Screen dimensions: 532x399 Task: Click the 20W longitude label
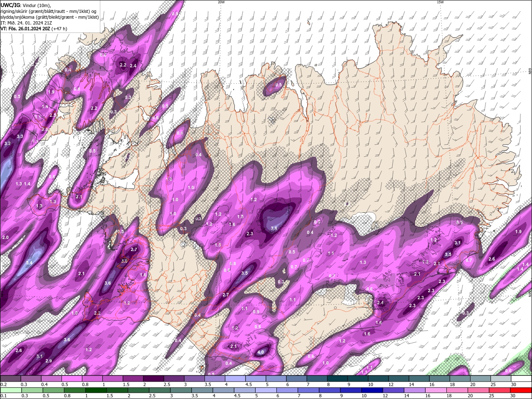click(x=221, y=2)
